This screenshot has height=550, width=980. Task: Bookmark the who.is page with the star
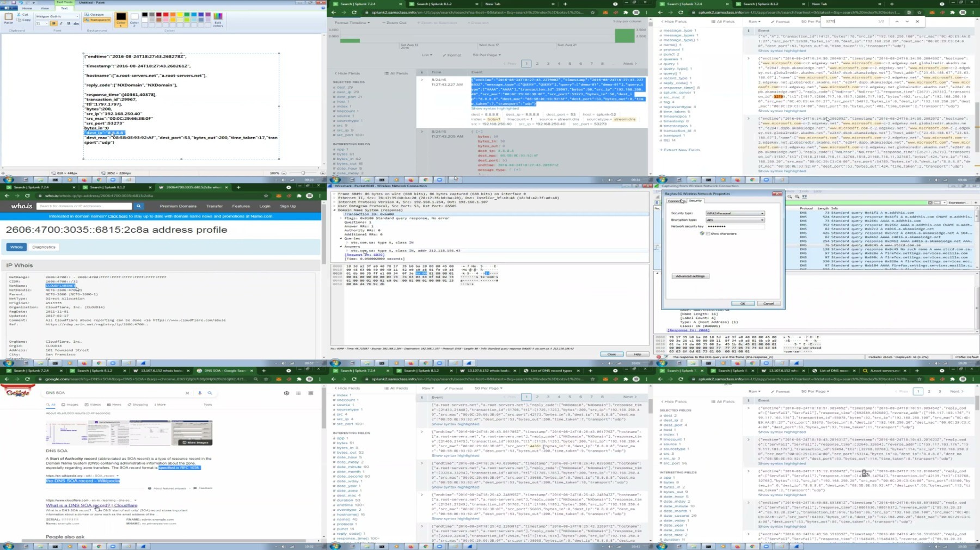[x=266, y=195]
